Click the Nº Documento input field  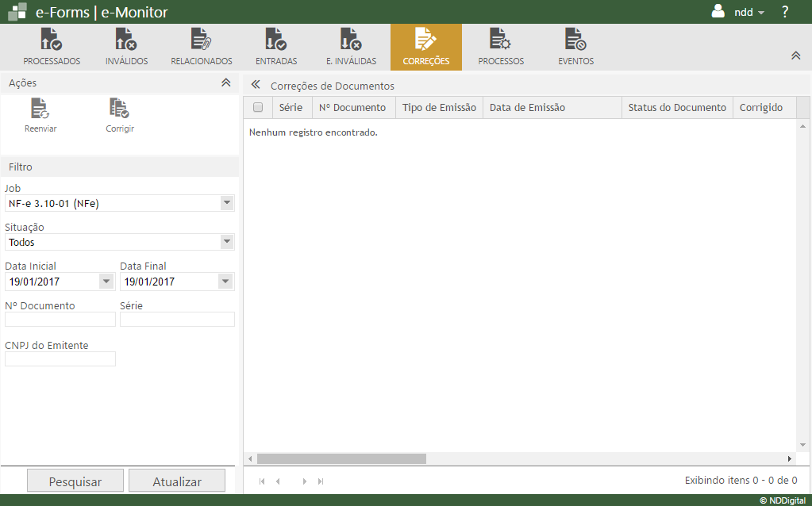click(60, 320)
